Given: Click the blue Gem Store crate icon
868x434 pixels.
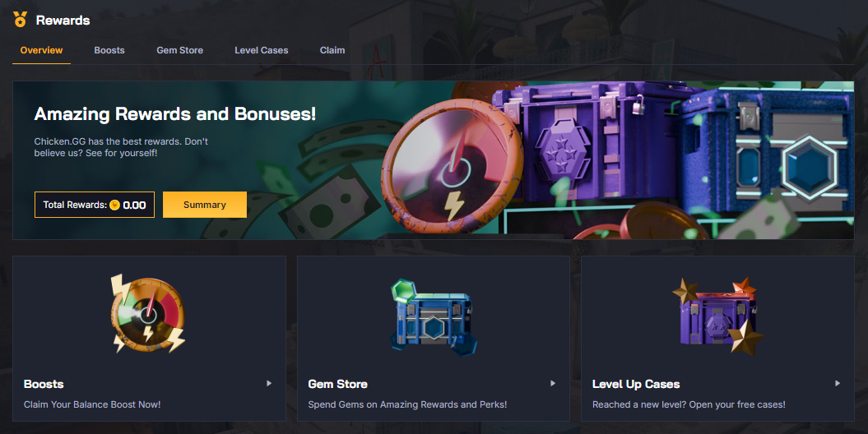Looking at the screenshot, I should [x=433, y=317].
